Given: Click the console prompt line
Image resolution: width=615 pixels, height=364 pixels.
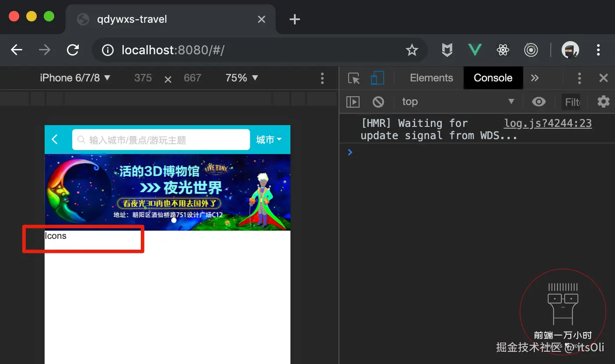Looking at the screenshot, I should (477, 152).
